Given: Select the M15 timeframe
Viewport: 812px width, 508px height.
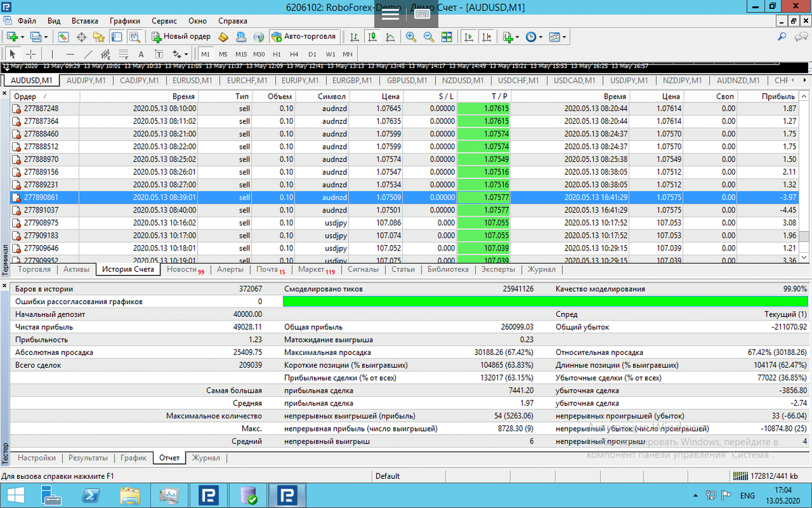Looking at the screenshot, I should [241, 54].
